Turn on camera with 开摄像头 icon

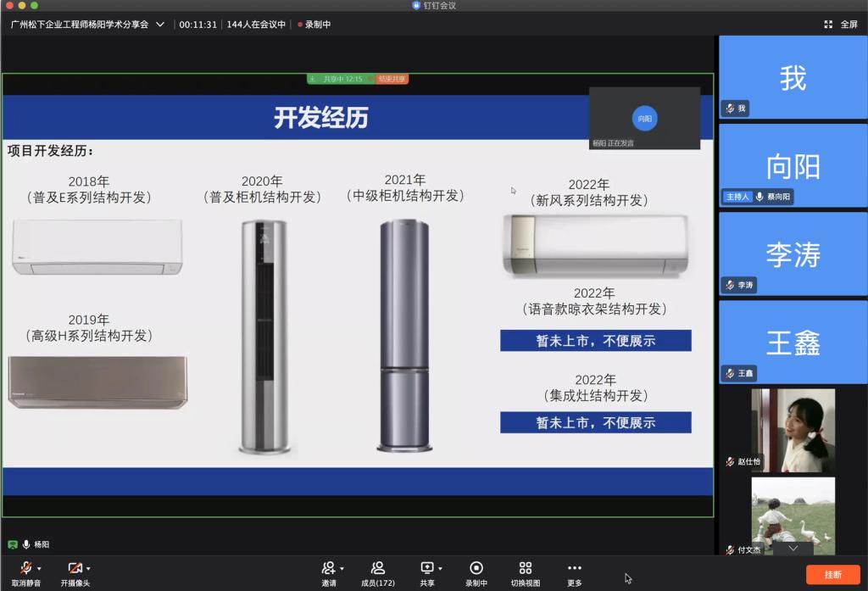(75, 568)
